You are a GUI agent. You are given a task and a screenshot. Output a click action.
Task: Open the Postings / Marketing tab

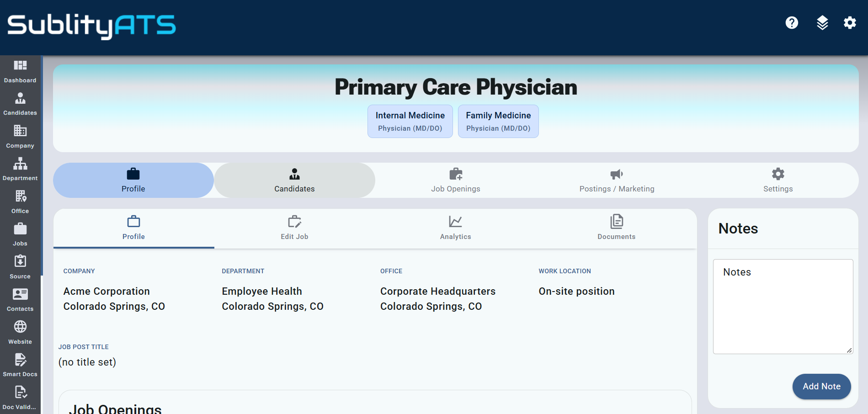click(x=617, y=180)
